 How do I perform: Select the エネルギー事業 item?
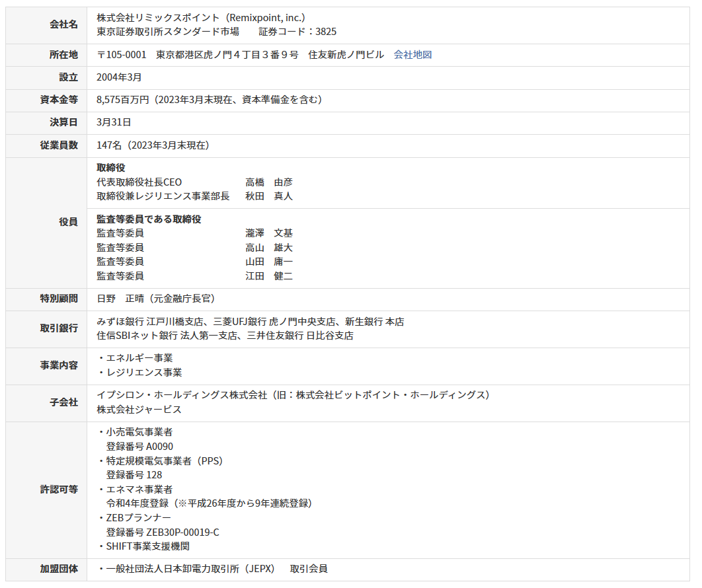click(139, 358)
